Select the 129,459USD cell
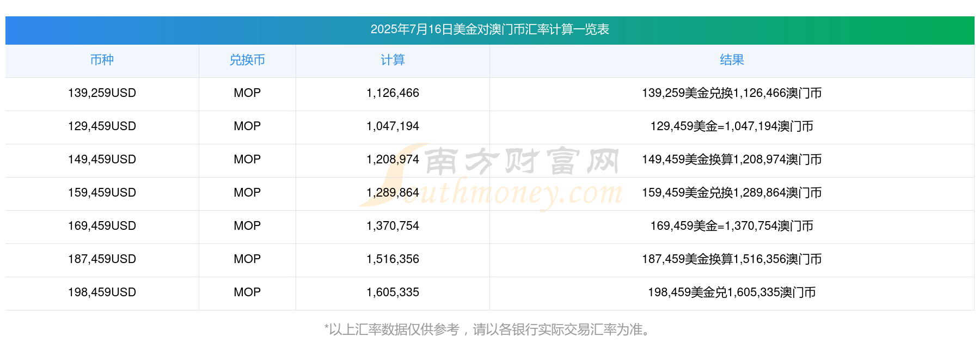Viewport: 980px width, 354px height. [x=102, y=126]
